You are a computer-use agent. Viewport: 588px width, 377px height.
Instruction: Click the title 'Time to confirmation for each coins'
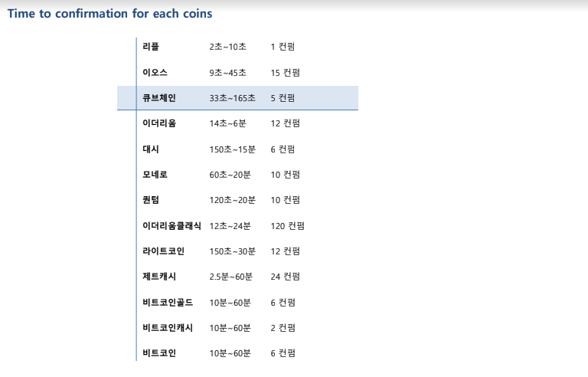(110, 14)
